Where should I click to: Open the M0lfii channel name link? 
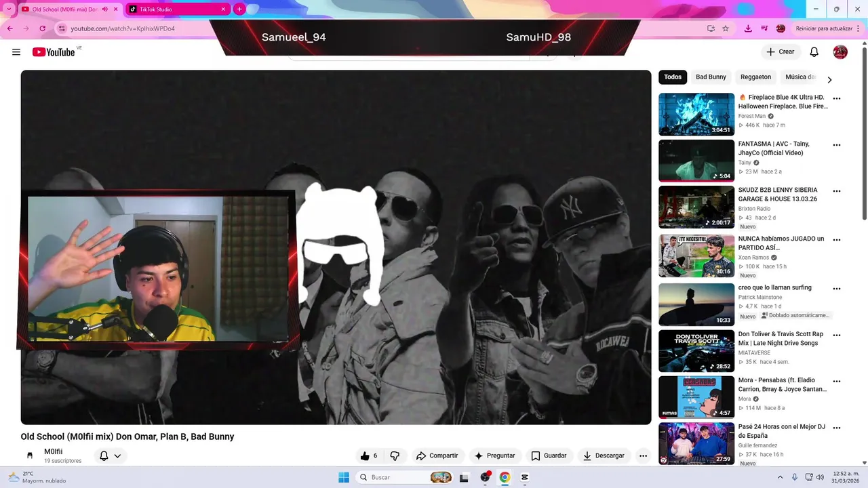(53, 452)
